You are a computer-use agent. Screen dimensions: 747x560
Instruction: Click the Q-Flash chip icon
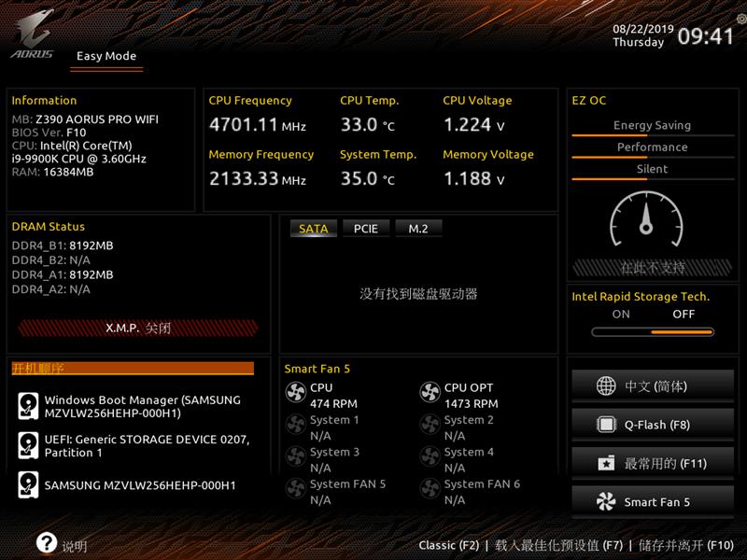click(x=606, y=425)
